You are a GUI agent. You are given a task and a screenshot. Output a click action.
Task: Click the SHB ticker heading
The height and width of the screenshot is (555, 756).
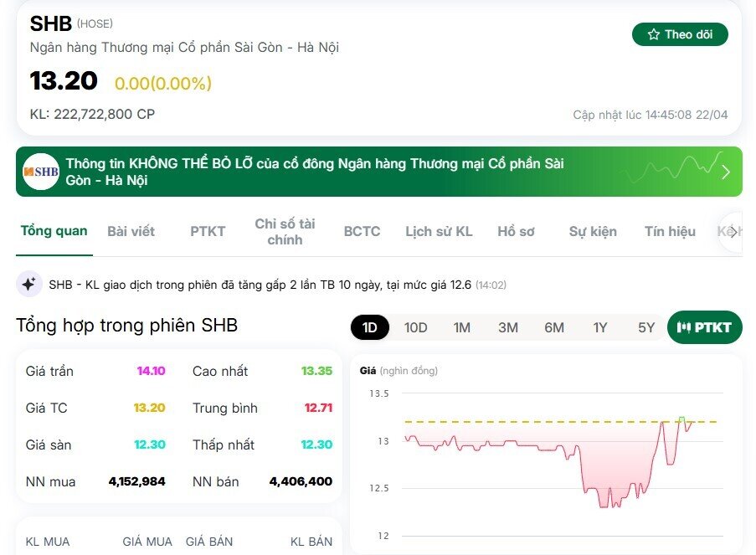pos(50,23)
